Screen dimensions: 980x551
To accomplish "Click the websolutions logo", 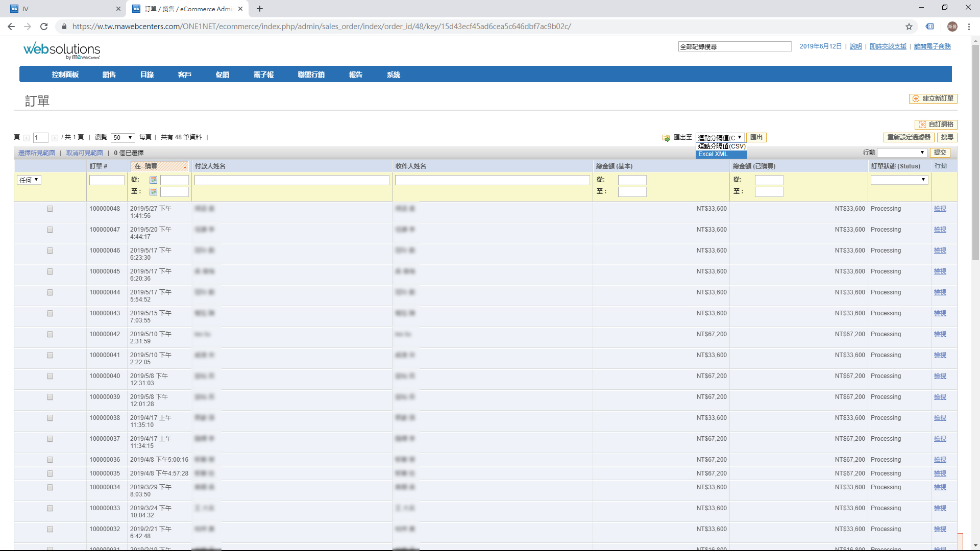I will [x=62, y=50].
